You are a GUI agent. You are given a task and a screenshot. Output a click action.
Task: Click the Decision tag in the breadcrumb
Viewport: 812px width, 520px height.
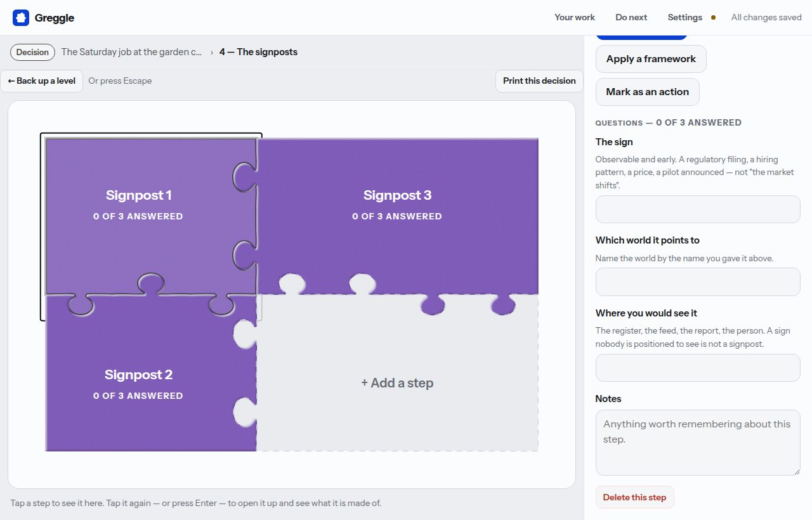tap(32, 52)
